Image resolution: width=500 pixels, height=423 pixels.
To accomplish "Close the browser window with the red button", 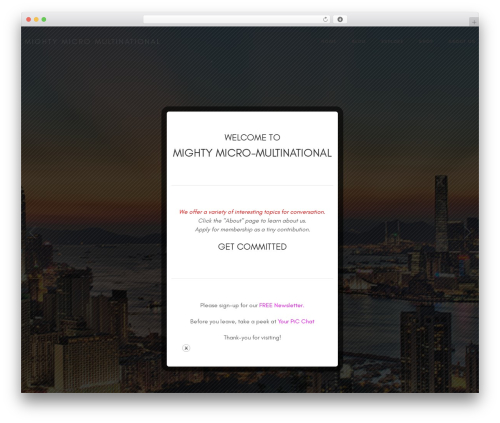I will coord(29,19).
